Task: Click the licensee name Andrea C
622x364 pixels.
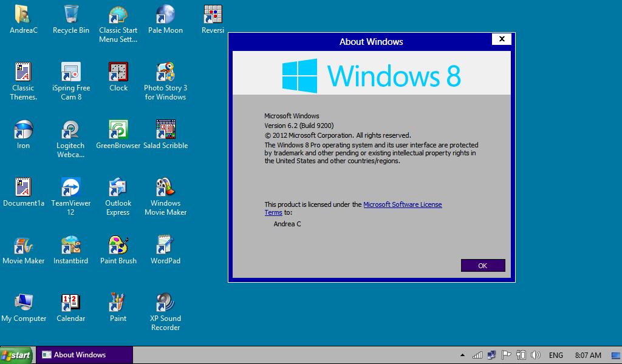Action: pyautogui.click(x=287, y=224)
